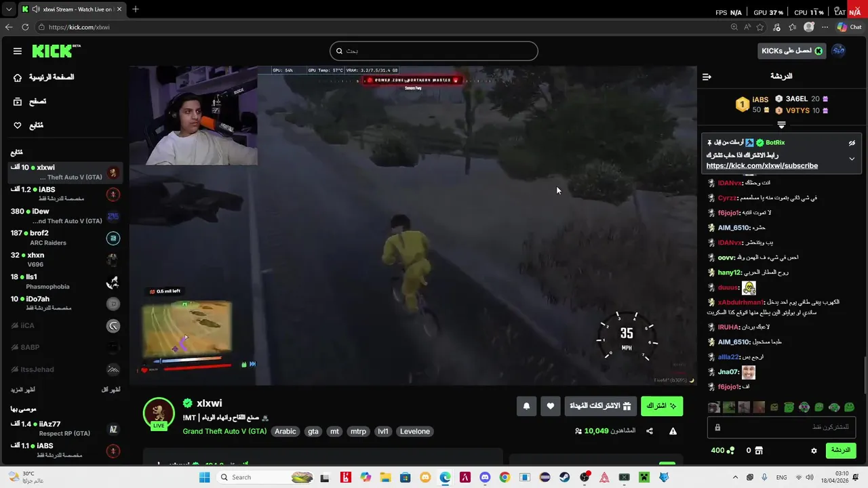This screenshot has height=488, width=868.
Task: Select followed channel iABS at 1.2 ألف viewers
Action: click(x=65, y=194)
